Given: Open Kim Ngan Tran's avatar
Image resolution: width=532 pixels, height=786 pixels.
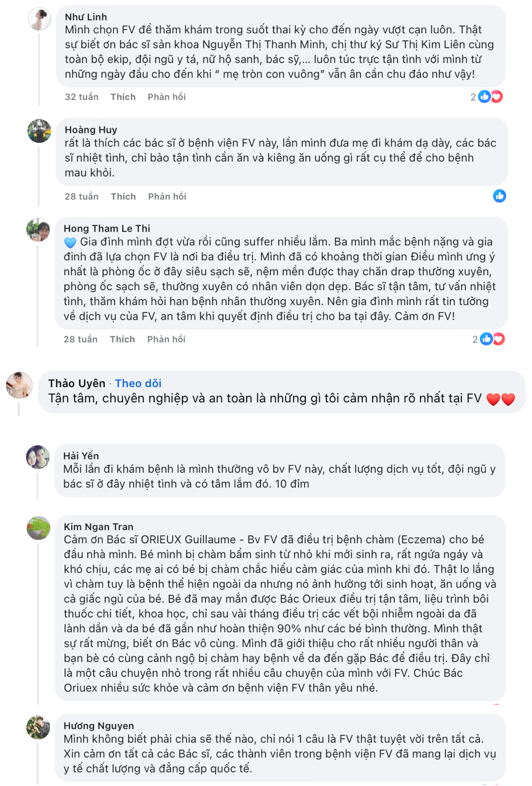Looking at the screenshot, I should pos(39,528).
